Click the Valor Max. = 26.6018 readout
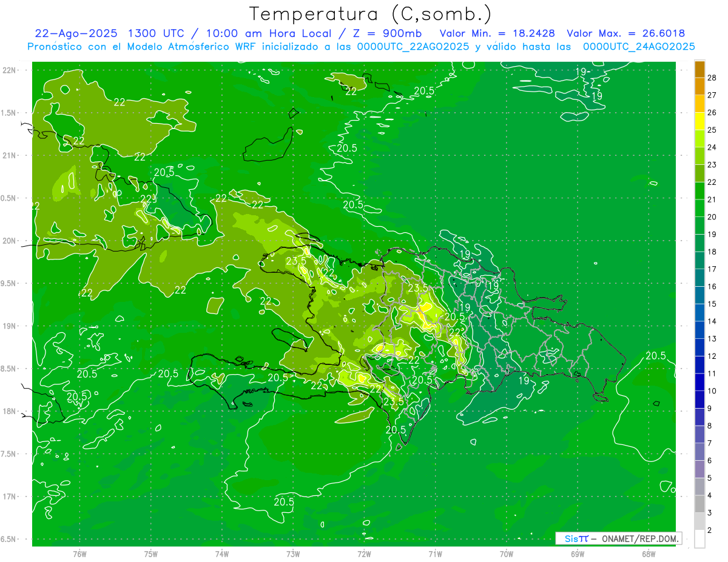The height and width of the screenshot is (562, 728). click(625, 33)
